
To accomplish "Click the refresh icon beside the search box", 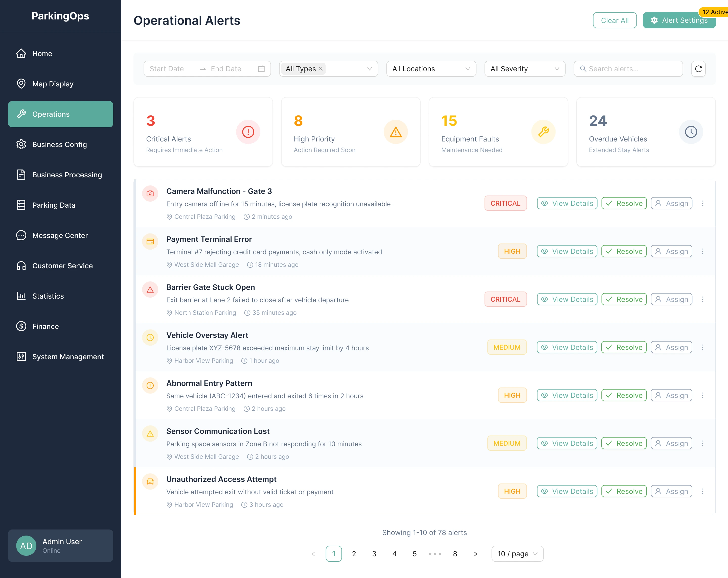I will pos(698,69).
